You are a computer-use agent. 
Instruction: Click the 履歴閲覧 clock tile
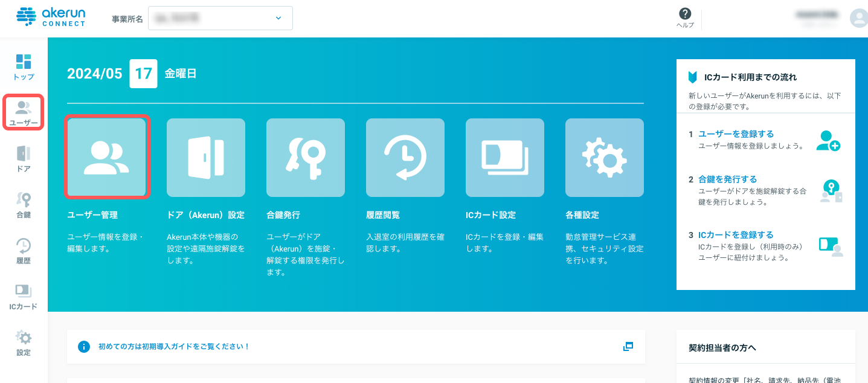point(405,158)
